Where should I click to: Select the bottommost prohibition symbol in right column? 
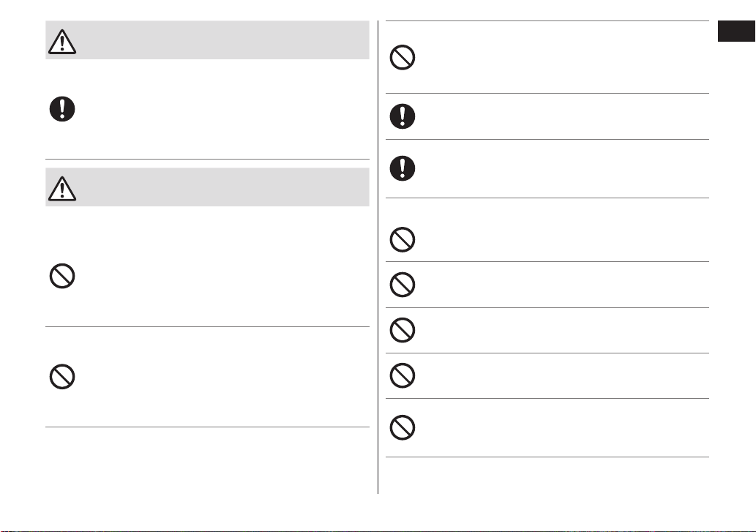(x=403, y=427)
